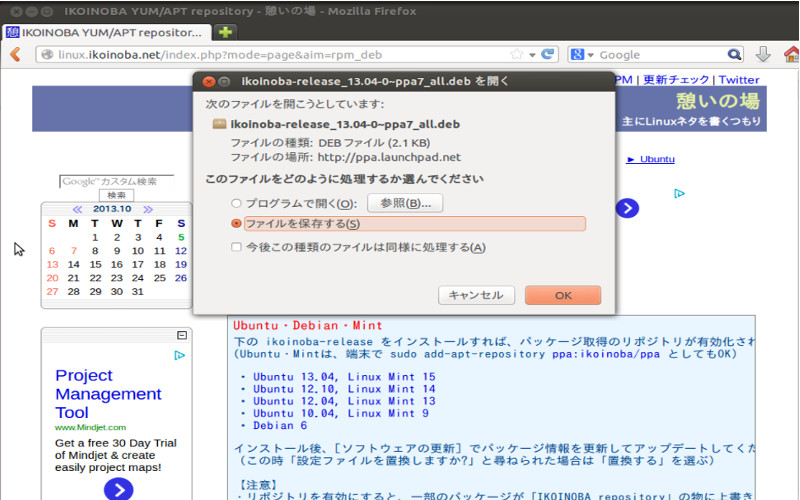
Task: Select the IKOINOBA YUM/APT repository tab
Action: point(106,32)
